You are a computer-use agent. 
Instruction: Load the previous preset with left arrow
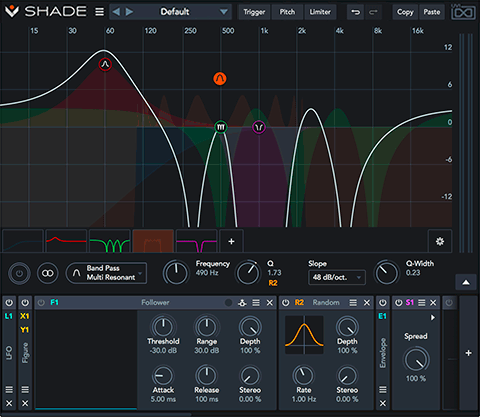point(116,12)
